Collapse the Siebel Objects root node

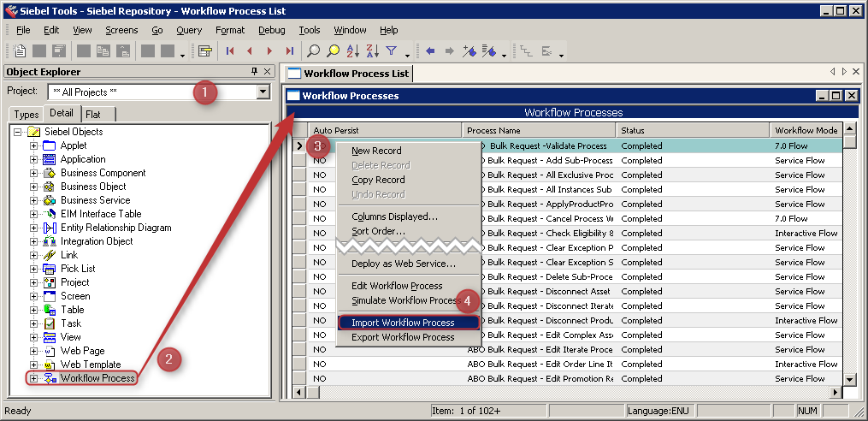coord(18,132)
